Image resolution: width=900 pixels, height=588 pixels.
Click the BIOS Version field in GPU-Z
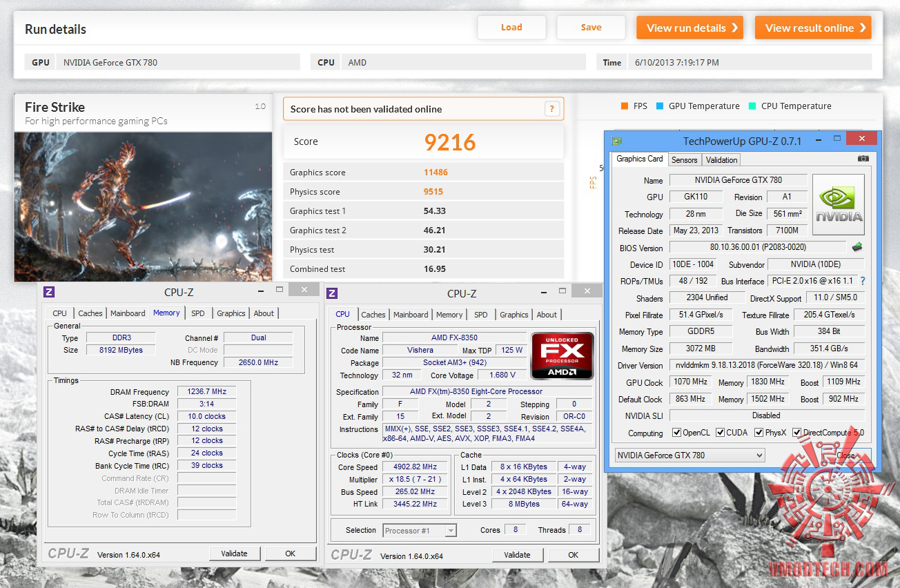pyautogui.click(x=758, y=247)
